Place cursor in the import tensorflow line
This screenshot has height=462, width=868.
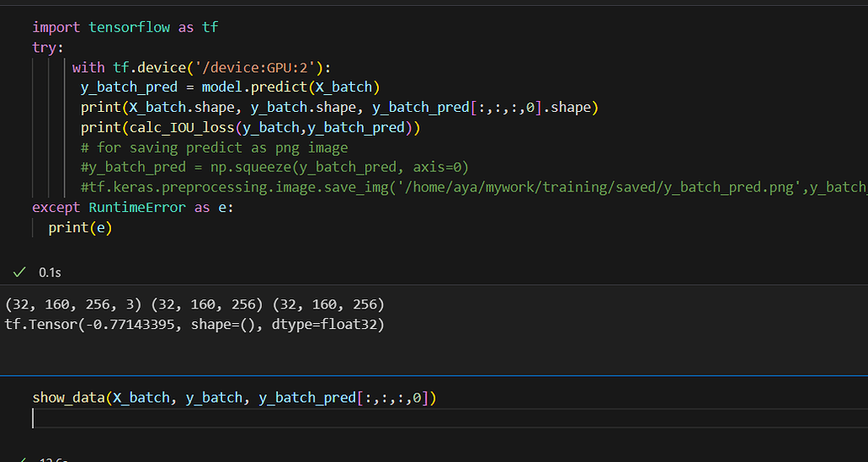125,27
